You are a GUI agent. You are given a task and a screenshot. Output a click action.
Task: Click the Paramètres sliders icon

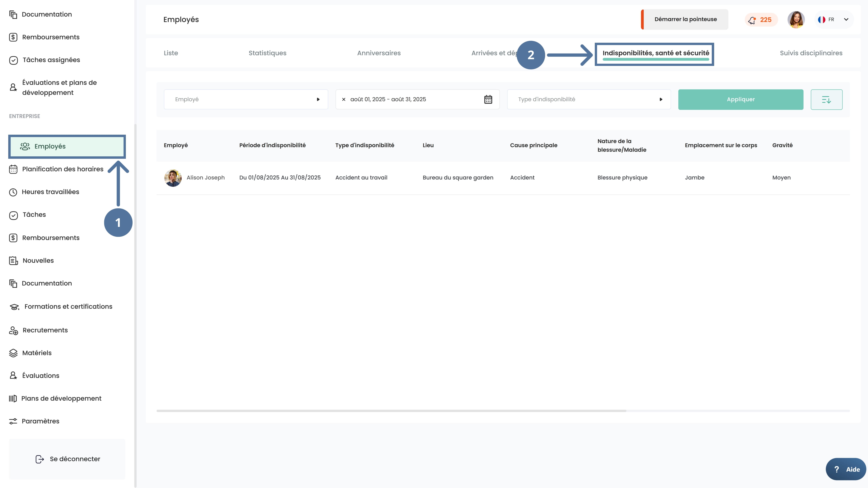coord(13,421)
